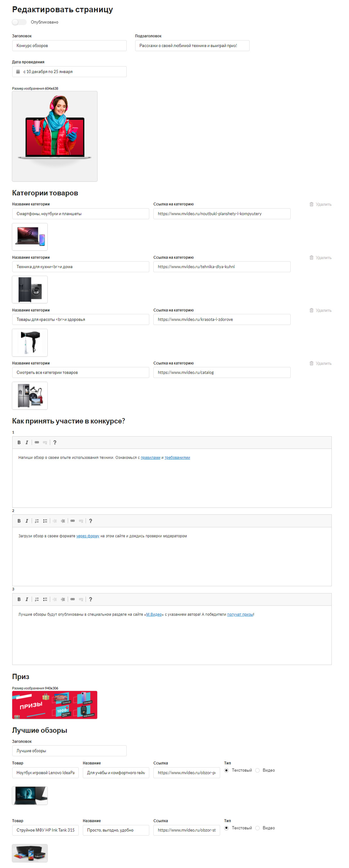Insert numbered list in editor 2
349x868 pixels.
point(37,521)
